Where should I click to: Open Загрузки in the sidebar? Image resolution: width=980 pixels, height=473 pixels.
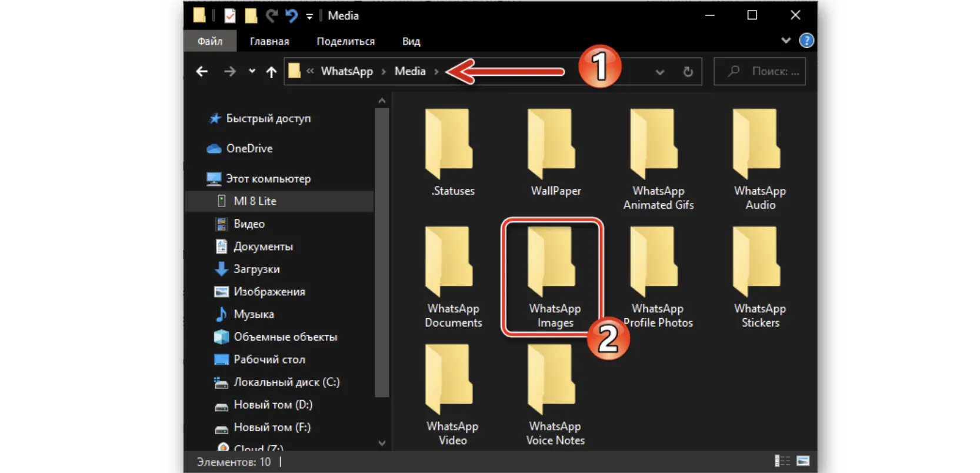tap(248, 269)
